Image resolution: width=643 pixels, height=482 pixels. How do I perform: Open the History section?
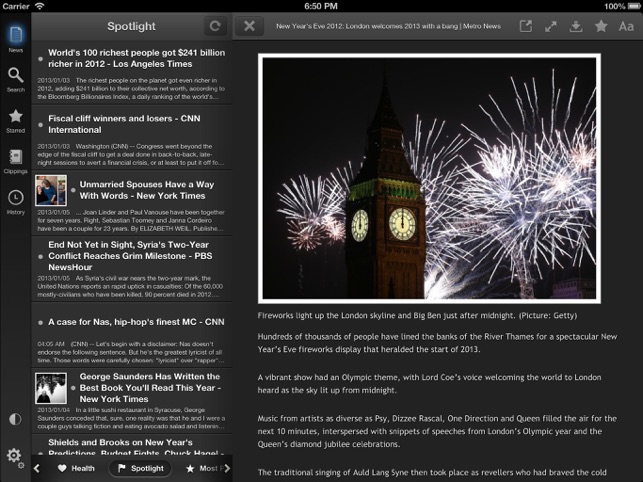[16, 202]
